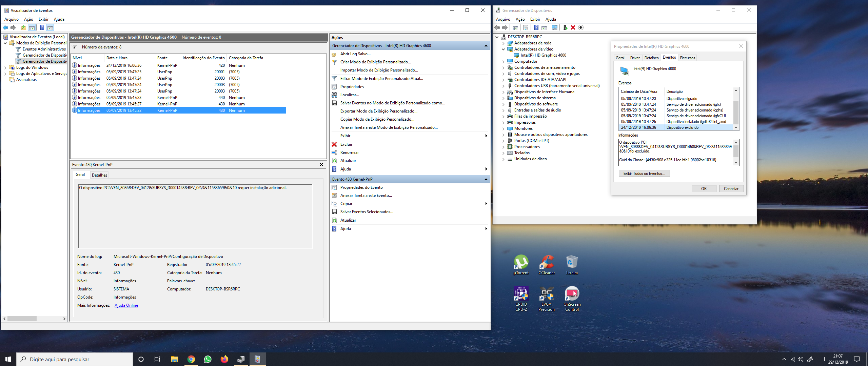This screenshot has width=868, height=366.
Task: Click the Exibir Todos os Eventos button
Action: click(644, 174)
